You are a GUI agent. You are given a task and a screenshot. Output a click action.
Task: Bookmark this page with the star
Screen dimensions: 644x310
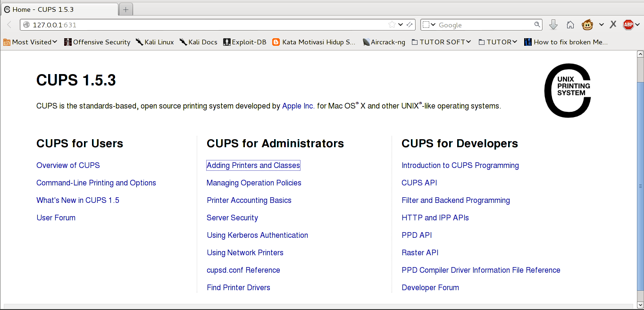[392, 25]
